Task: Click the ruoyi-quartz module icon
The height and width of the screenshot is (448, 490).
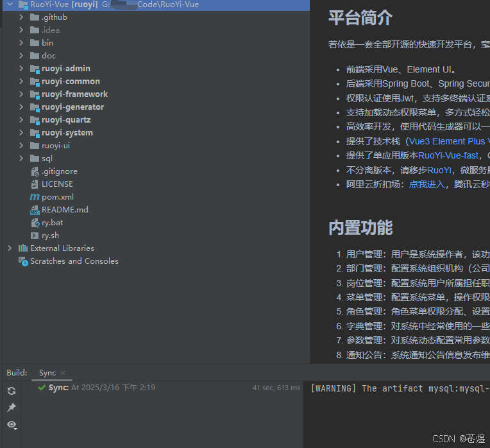Action: point(35,120)
